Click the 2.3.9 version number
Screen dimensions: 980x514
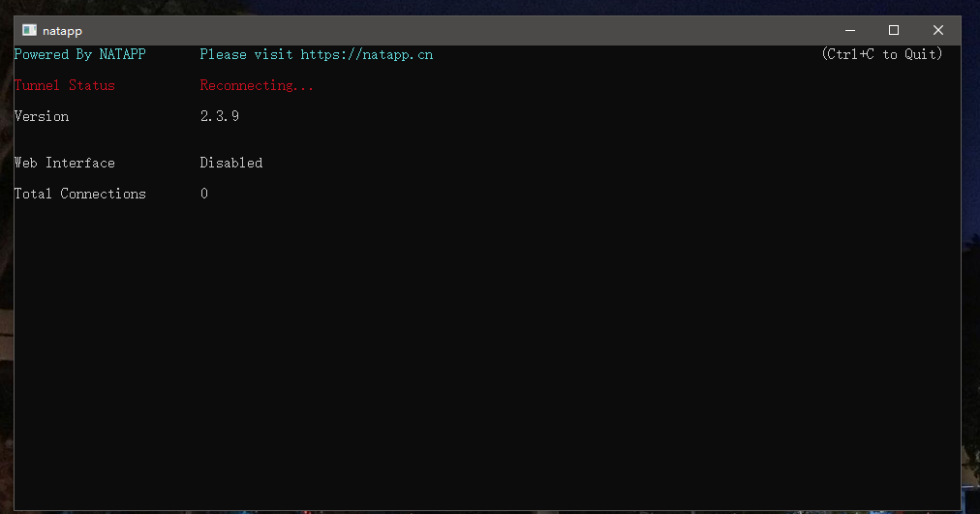[220, 116]
